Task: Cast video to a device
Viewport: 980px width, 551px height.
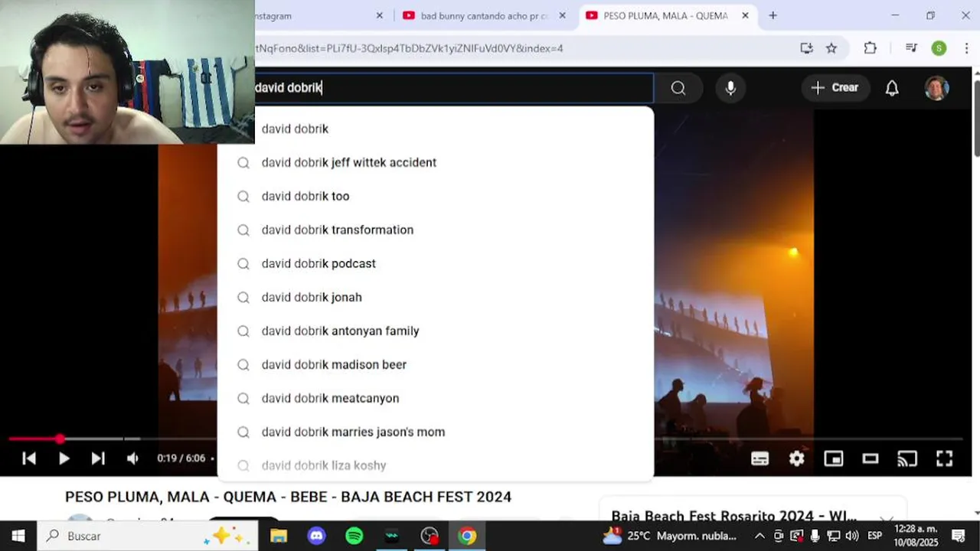Action: [907, 458]
